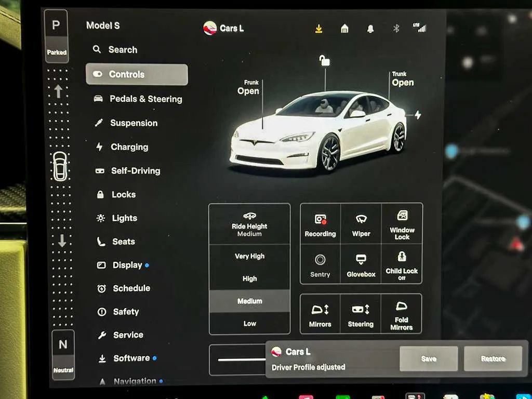This screenshot has width=532, height=399.
Task: Open the Suspension menu
Action: tap(126, 123)
